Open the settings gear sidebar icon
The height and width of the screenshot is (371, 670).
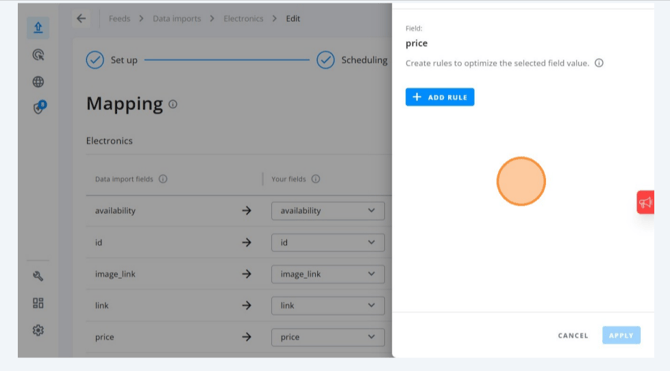tap(38, 330)
